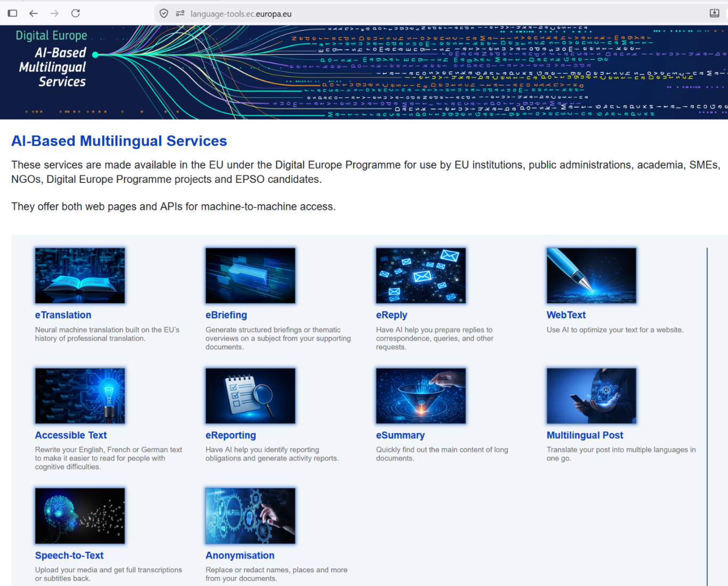The image size is (728, 586).
Task: Click the eSummary description about long documents
Action: click(442, 454)
